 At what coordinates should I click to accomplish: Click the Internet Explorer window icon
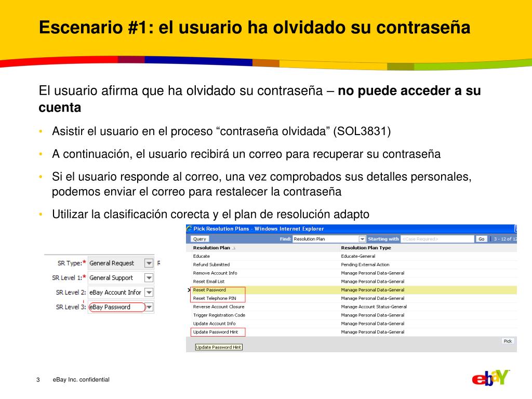189,229
